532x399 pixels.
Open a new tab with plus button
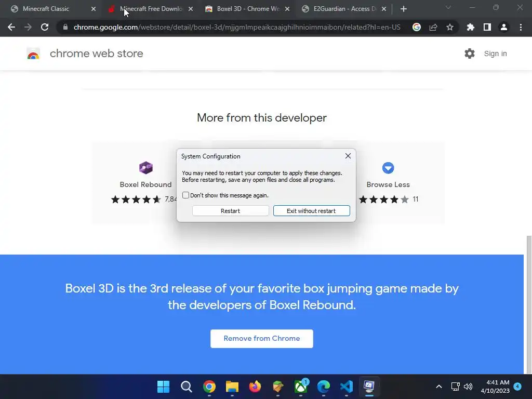[403, 9]
